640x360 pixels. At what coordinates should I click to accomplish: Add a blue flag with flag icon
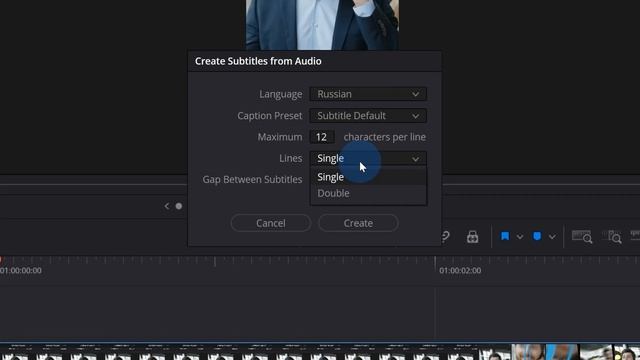point(505,236)
